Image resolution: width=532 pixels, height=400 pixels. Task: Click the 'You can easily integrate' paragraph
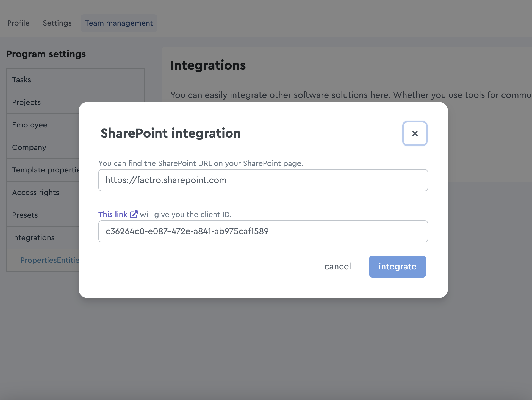pyautogui.click(x=351, y=95)
